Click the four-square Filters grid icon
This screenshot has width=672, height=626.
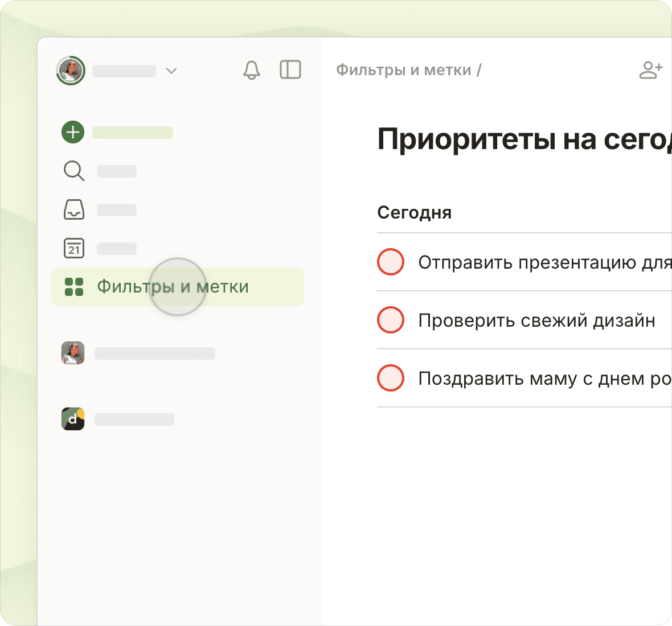click(74, 287)
